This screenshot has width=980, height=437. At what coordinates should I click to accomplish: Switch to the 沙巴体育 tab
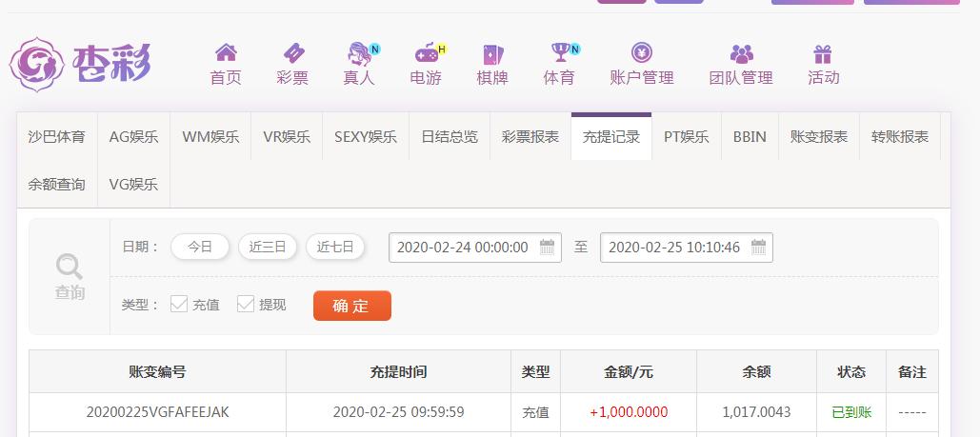point(57,136)
